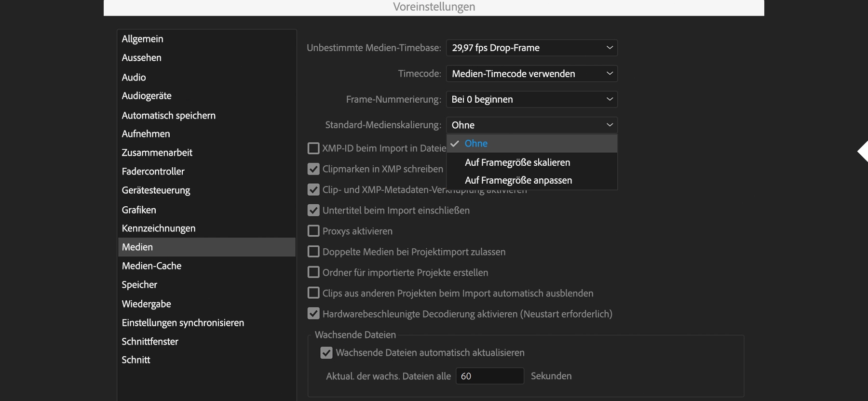Open the Allgemein preferences category
The height and width of the screenshot is (401, 868).
click(x=143, y=39)
